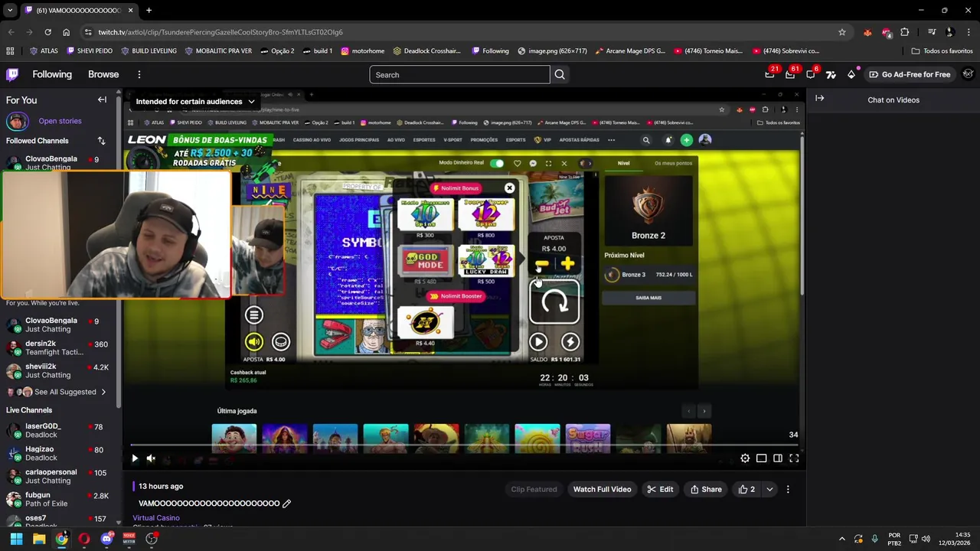Switch player to mini player mode
The height and width of the screenshot is (551, 980).
click(761, 458)
